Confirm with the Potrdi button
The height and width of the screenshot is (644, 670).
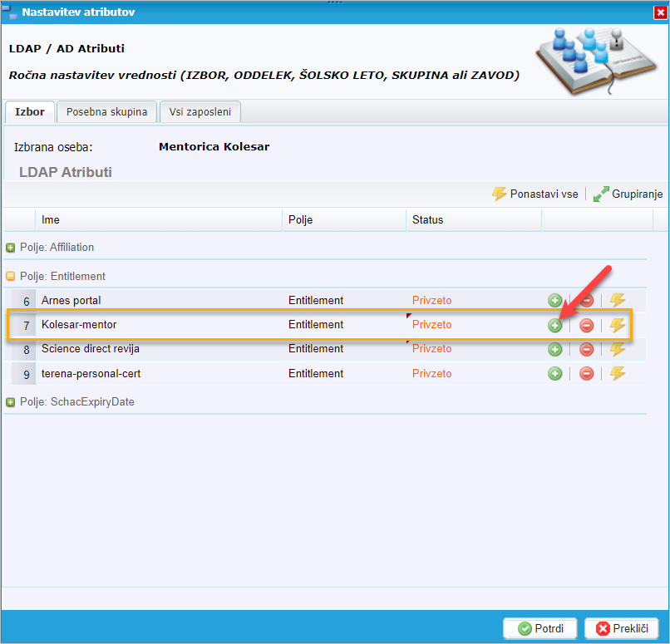pos(540,628)
